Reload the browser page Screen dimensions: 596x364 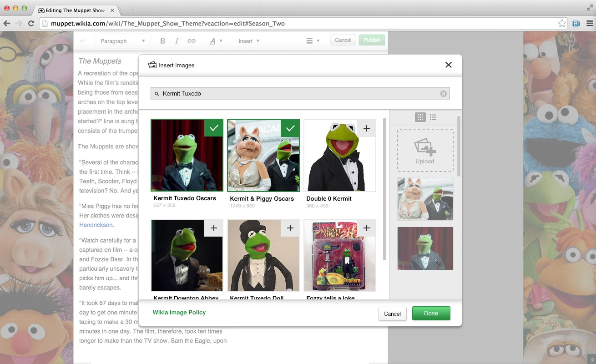[x=31, y=23]
